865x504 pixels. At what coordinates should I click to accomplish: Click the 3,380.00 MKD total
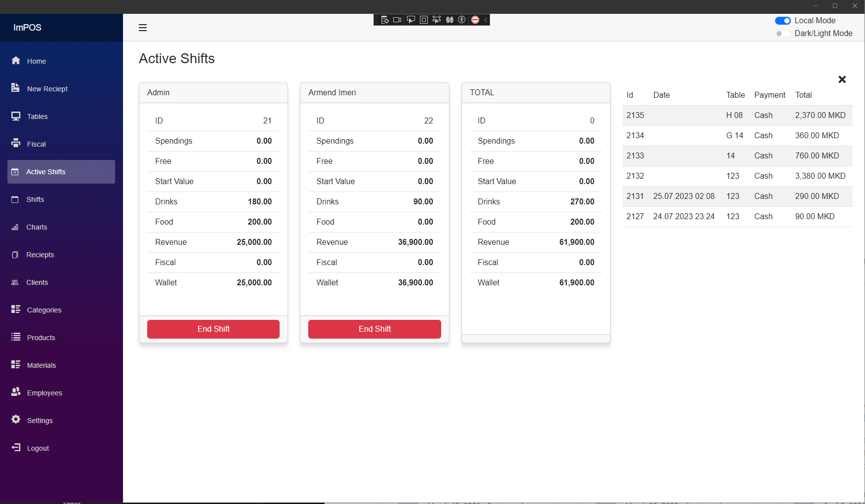(820, 176)
